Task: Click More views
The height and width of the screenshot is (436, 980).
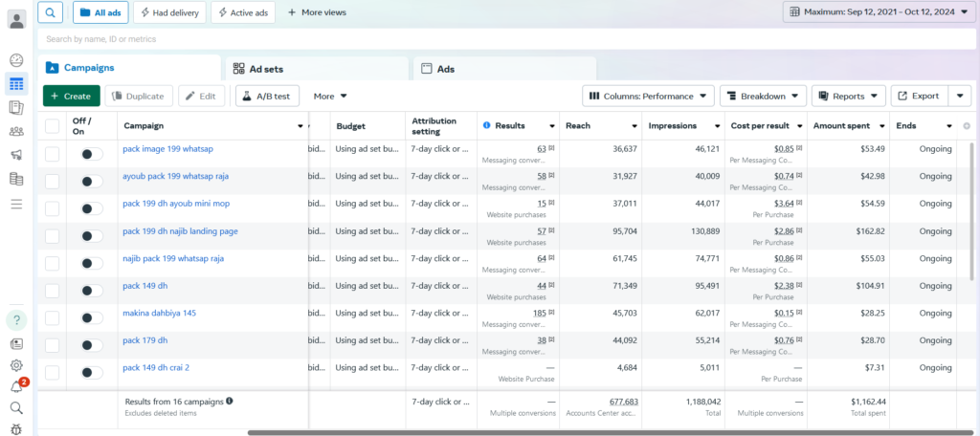Action: [x=316, y=11]
